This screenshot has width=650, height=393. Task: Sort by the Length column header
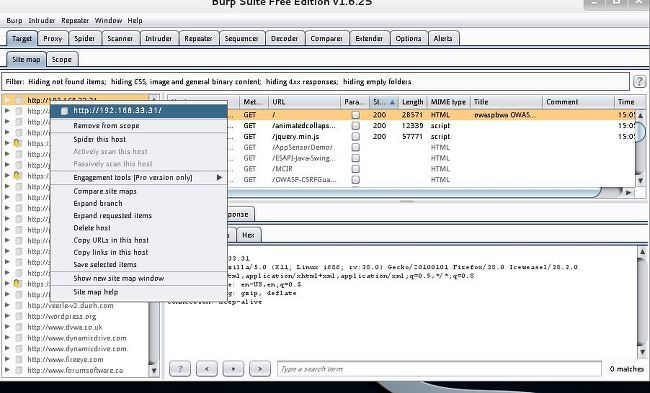413,102
